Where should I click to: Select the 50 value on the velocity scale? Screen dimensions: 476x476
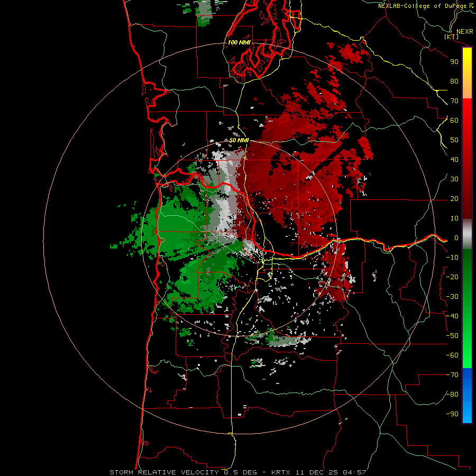point(454,140)
